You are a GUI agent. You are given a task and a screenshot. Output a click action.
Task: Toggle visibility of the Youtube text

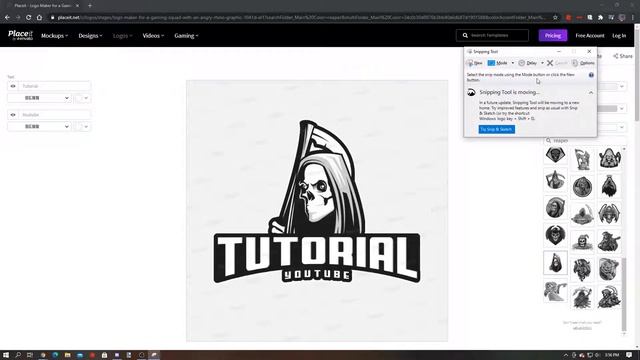pos(13,115)
